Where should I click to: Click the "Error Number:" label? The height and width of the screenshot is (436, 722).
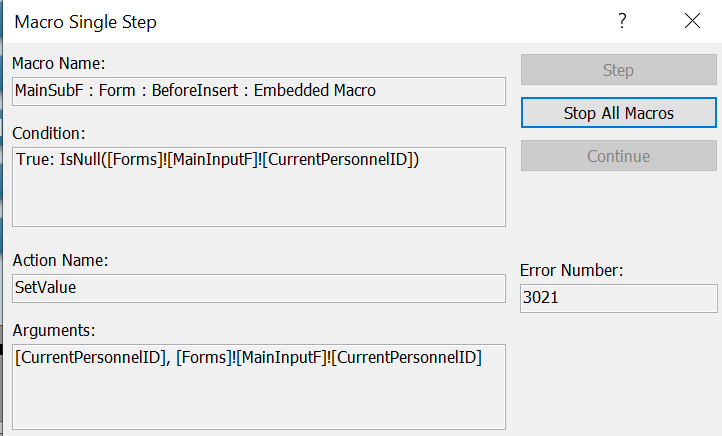[x=572, y=270]
